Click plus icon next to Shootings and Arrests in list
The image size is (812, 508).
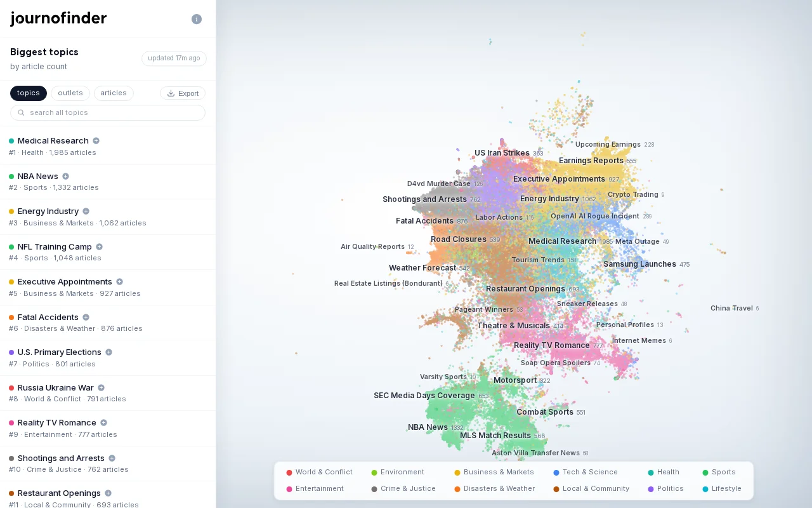112,458
